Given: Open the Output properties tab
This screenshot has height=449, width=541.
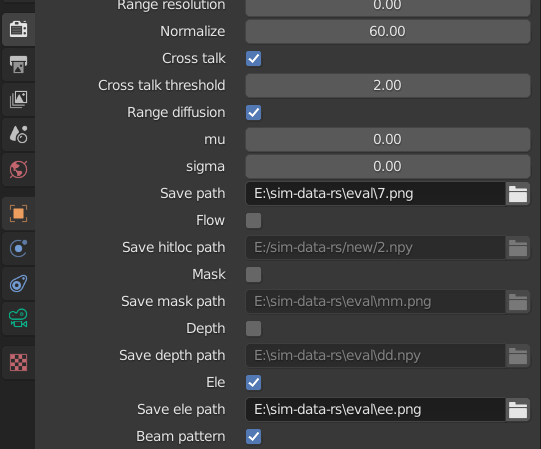Looking at the screenshot, I should coord(18,65).
